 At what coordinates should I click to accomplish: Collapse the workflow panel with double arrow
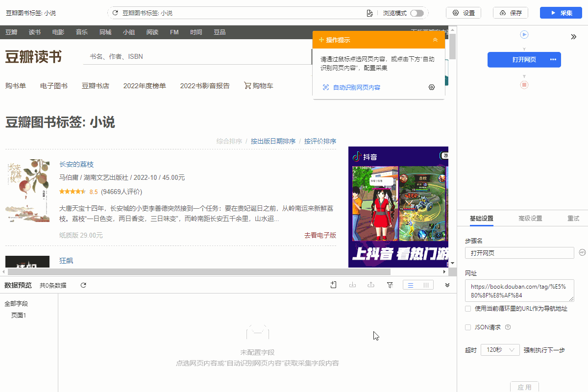[574, 37]
